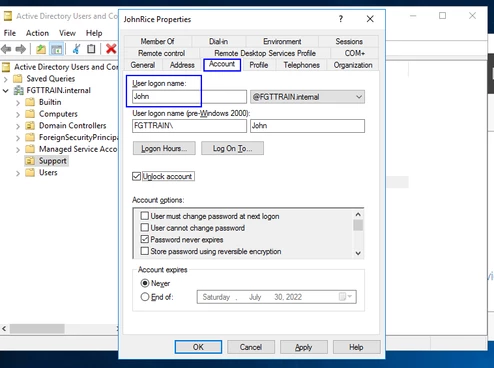The width and height of the screenshot is (494, 368).
Task: Click the Support OU icon
Action: 30,161
